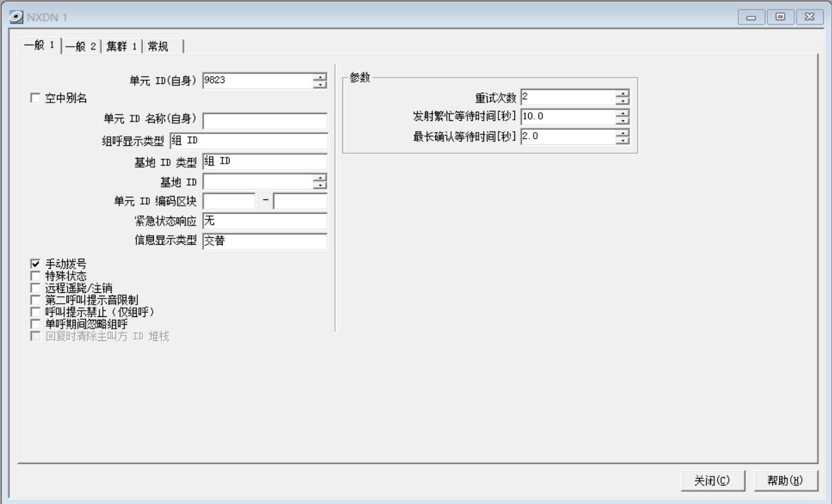This screenshot has height=504, width=832.
Task: Decrease unit ID (自身) with down arrow
Action: [320, 85]
